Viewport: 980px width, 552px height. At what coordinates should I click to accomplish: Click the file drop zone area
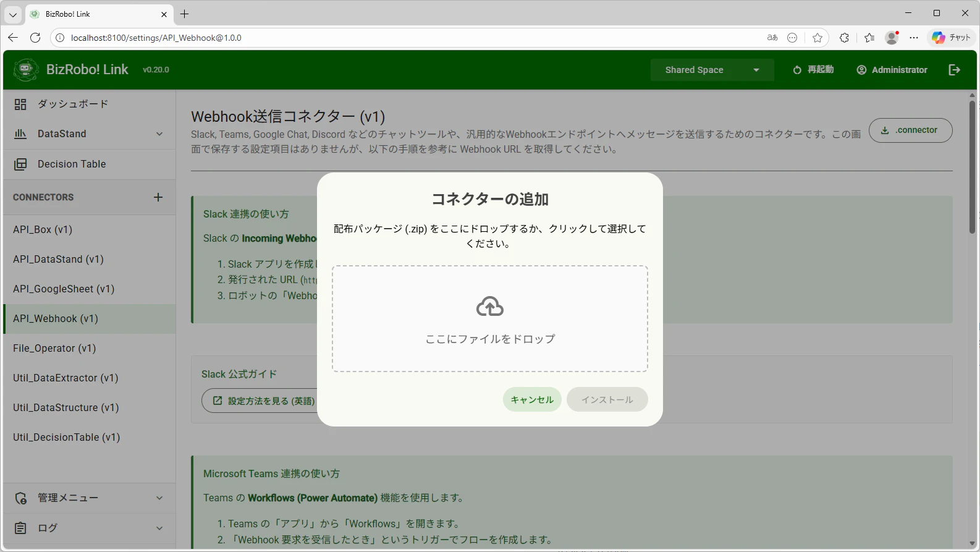coord(490,319)
